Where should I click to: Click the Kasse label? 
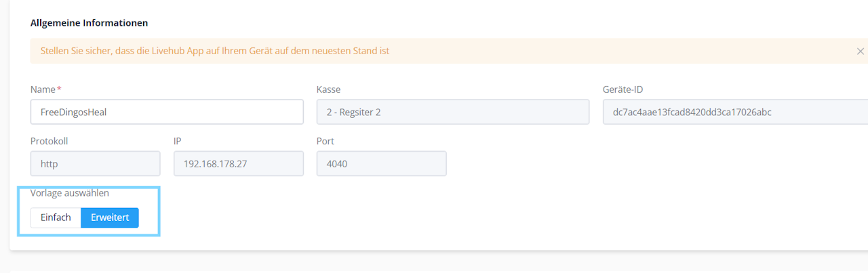(328, 89)
